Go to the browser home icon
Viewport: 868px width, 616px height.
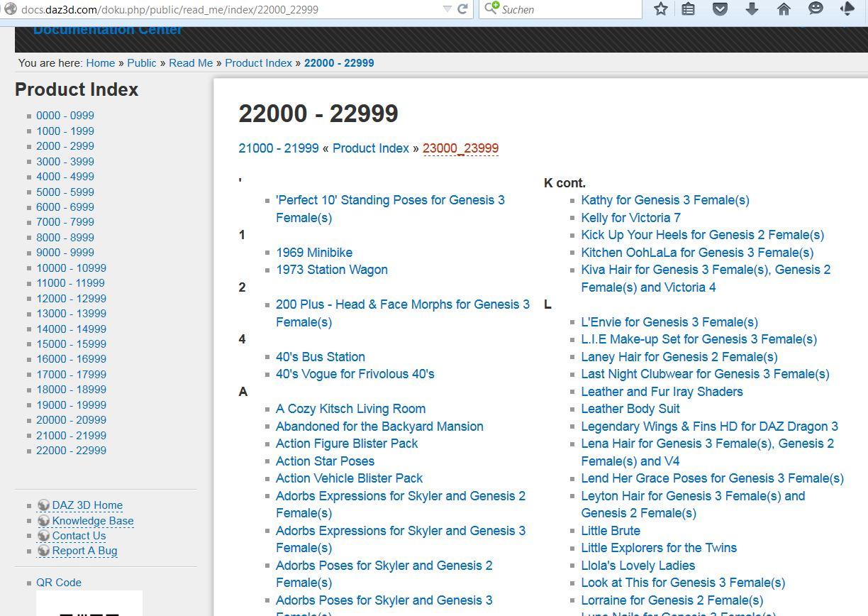click(784, 9)
